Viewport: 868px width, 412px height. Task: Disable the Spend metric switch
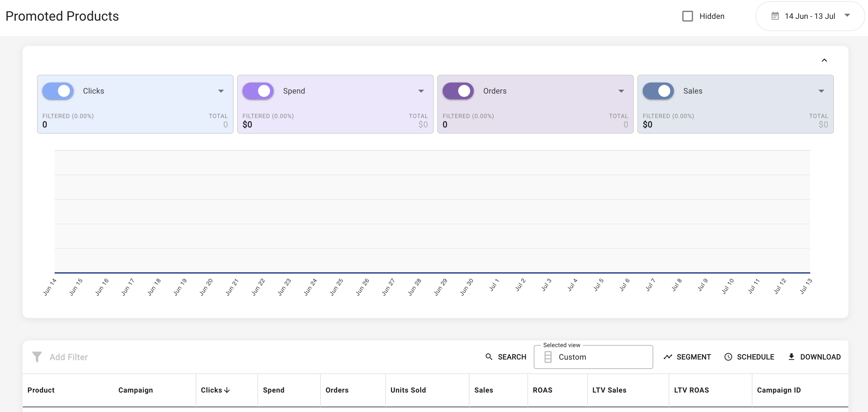coord(258,91)
